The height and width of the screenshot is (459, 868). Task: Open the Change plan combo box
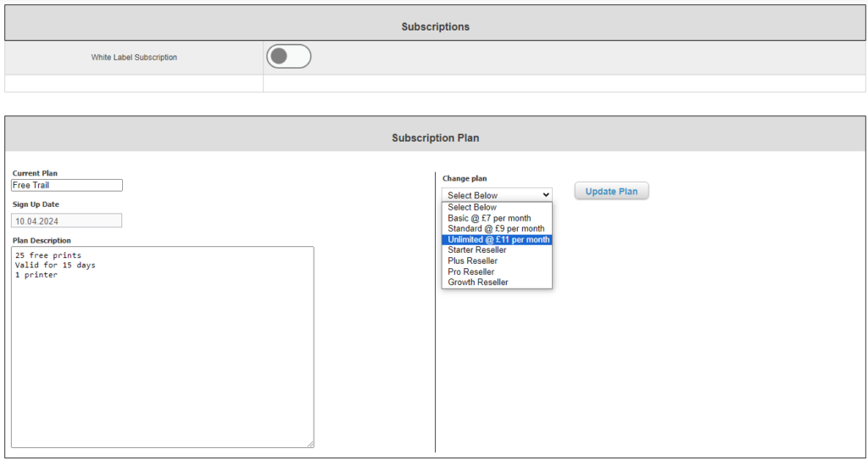pyautogui.click(x=497, y=195)
